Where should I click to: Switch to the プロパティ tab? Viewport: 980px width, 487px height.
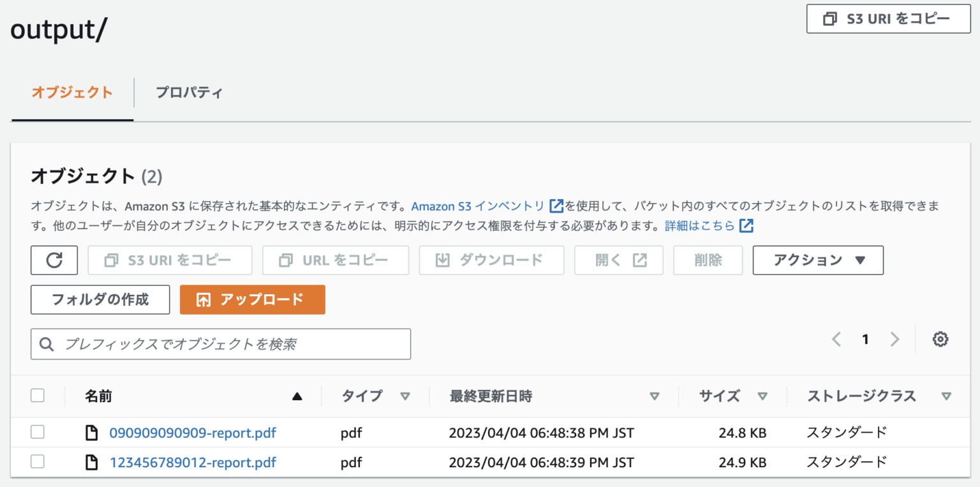coord(189,93)
